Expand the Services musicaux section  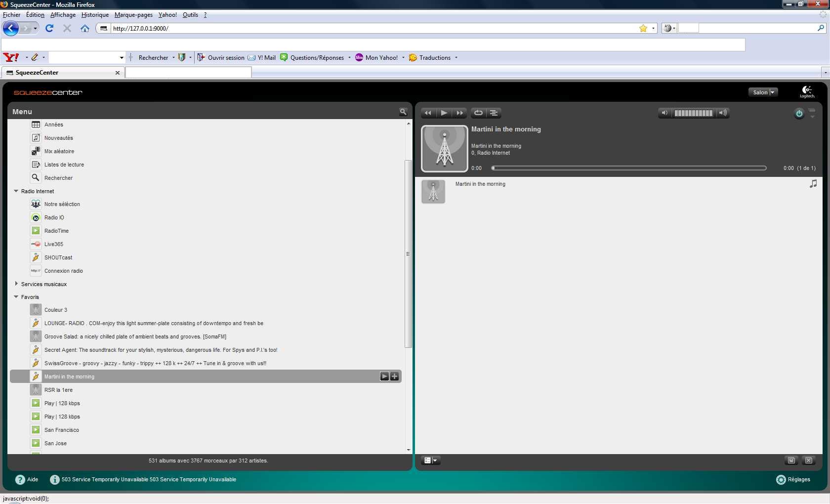[16, 284]
